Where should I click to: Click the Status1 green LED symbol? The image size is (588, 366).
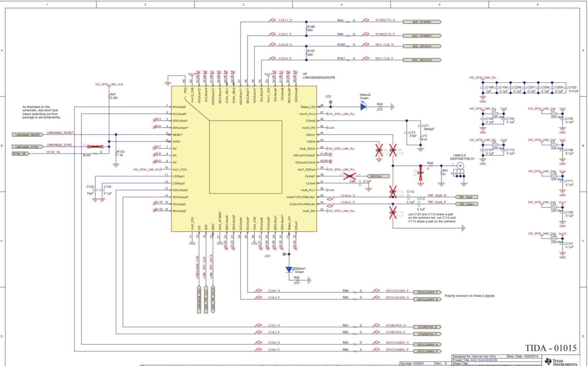pos(289,270)
